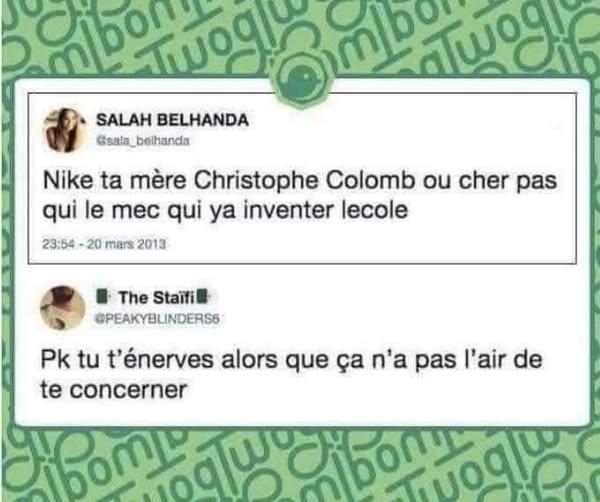The image size is (600, 502).
Task: Click the flag emoji after The Staïfi
Action: tap(203, 297)
